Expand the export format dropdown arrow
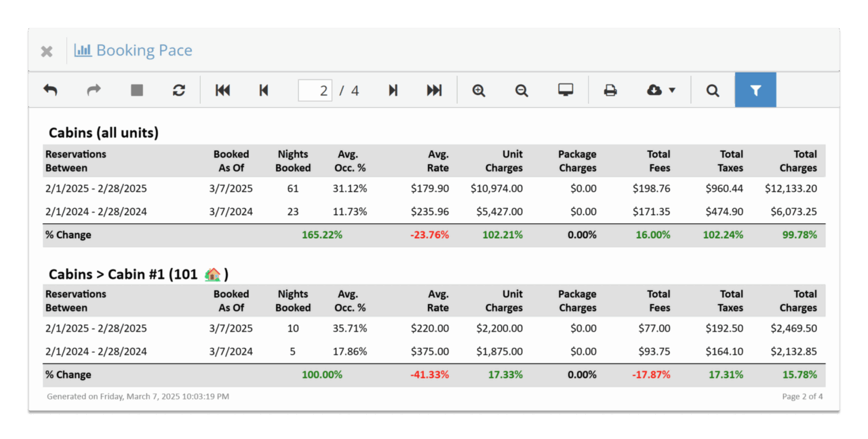Image resolution: width=868 pixels, height=439 pixels. point(671,90)
